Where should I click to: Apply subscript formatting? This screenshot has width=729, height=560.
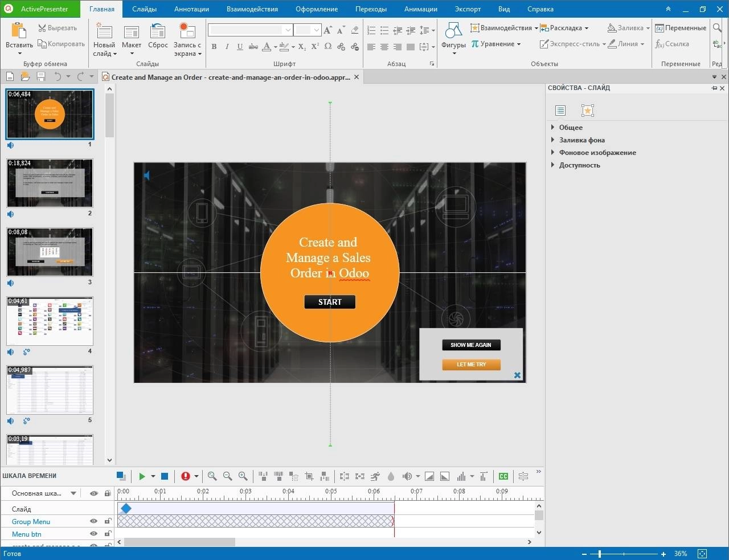point(302,47)
